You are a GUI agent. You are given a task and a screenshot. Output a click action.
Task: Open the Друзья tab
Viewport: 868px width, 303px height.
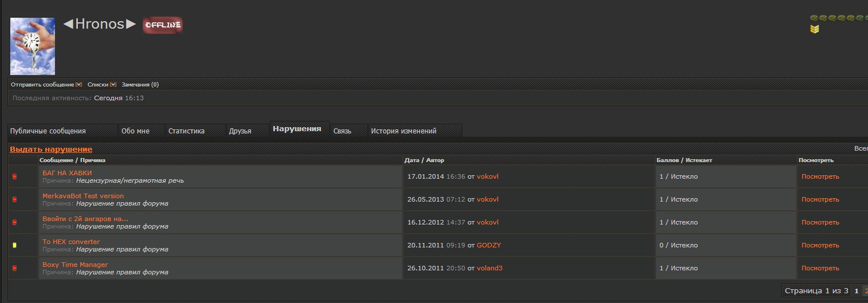click(x=240, y=131)
